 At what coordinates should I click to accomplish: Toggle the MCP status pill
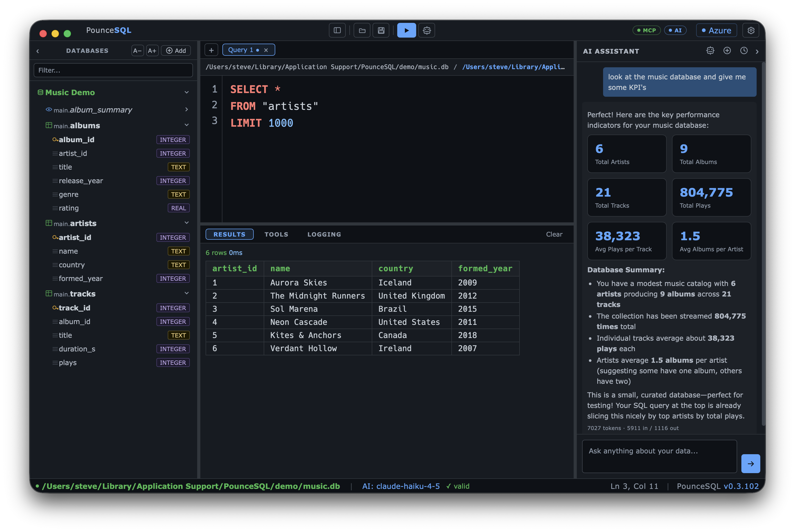pos(646,30)
